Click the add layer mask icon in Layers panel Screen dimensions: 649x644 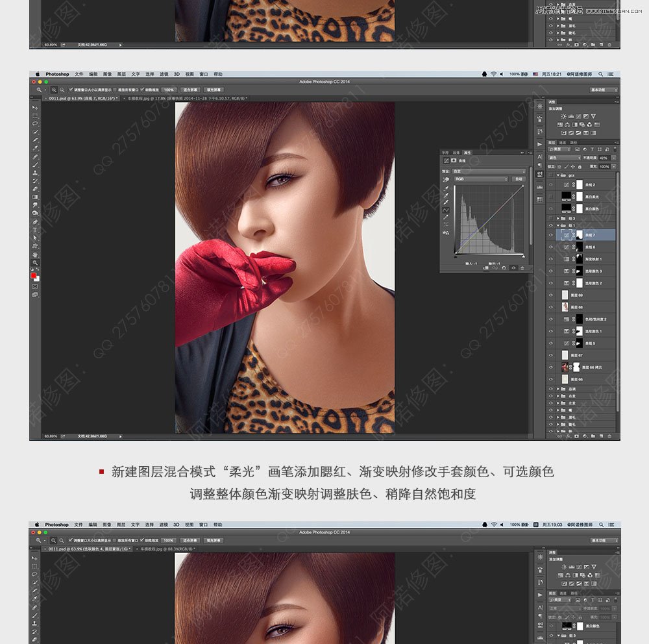pyautogui.click(x=576, y=436)
